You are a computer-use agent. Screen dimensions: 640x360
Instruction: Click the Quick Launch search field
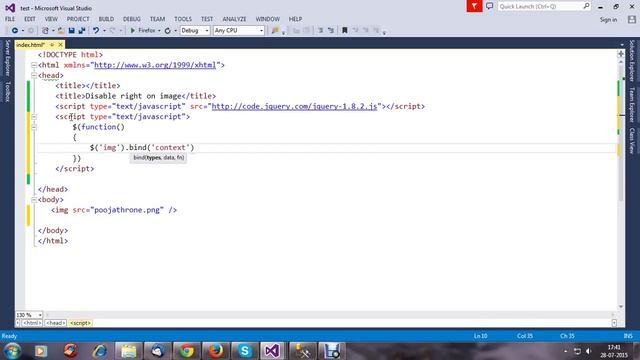544,7
